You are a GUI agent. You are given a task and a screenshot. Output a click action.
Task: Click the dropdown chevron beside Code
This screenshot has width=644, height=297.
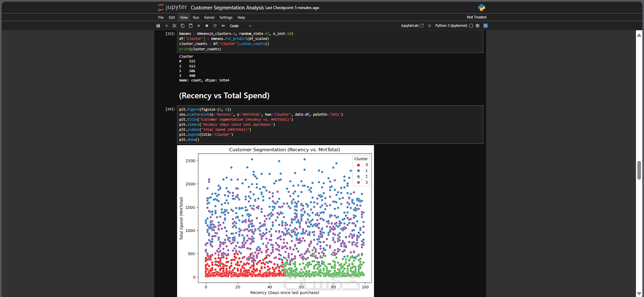tap(250, 26)
